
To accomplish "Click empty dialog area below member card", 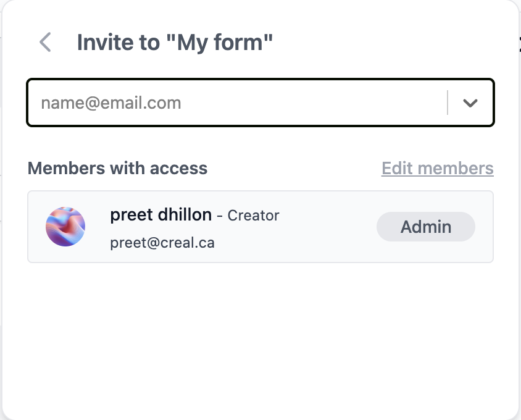I will coord(259,334).
